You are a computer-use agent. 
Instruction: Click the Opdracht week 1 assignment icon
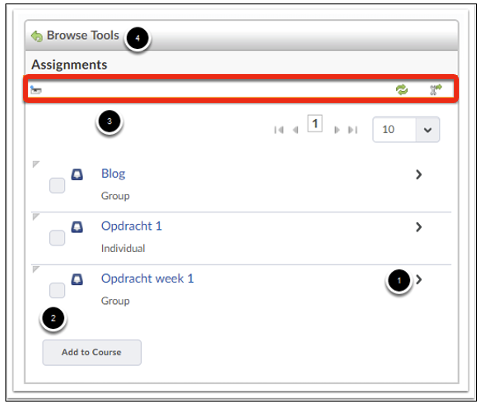point(77,279)
